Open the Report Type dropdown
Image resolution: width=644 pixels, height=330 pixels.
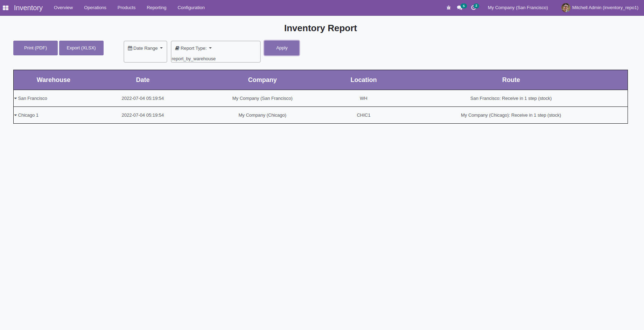pyautogui.click(x=194, y=48)
